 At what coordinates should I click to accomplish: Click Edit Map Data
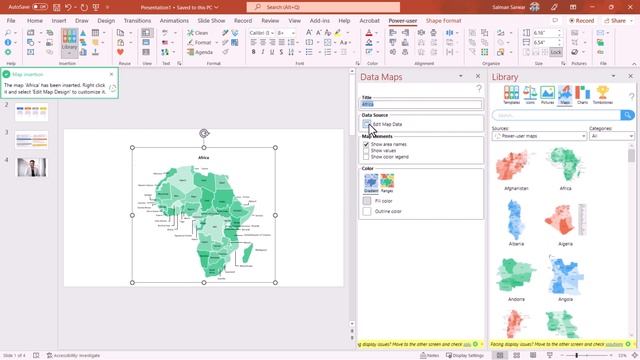point(382,124)
